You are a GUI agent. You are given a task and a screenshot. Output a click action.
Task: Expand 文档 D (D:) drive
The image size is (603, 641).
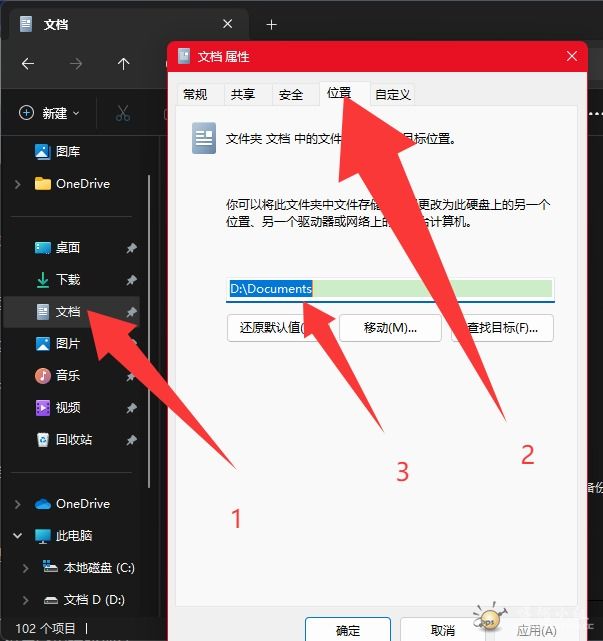(25, 600)
